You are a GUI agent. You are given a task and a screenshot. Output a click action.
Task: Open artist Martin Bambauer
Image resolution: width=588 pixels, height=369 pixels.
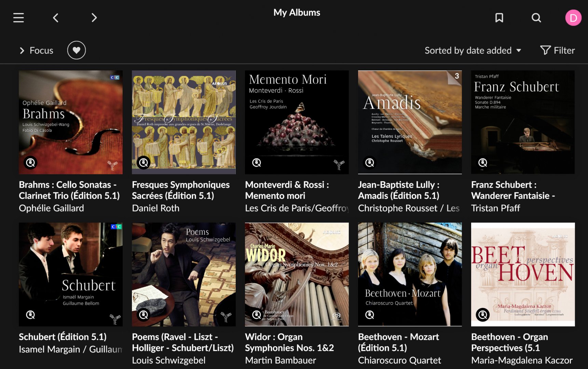[x=281, y=360]
